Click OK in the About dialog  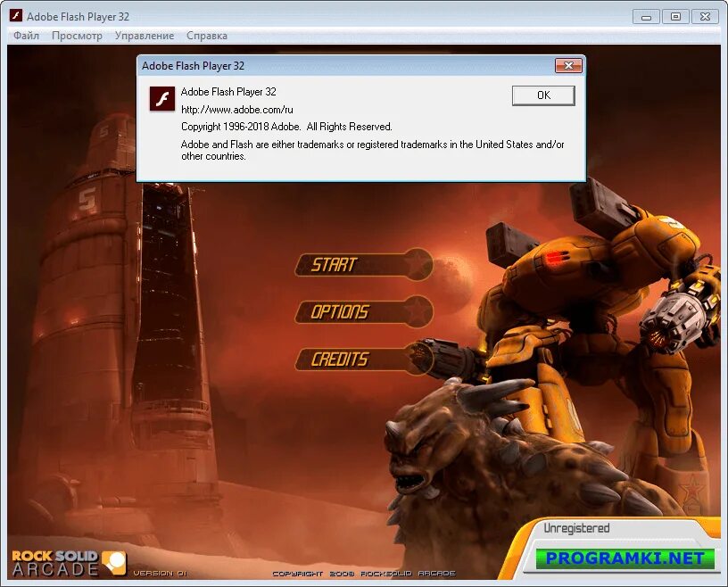pos(543,95)
